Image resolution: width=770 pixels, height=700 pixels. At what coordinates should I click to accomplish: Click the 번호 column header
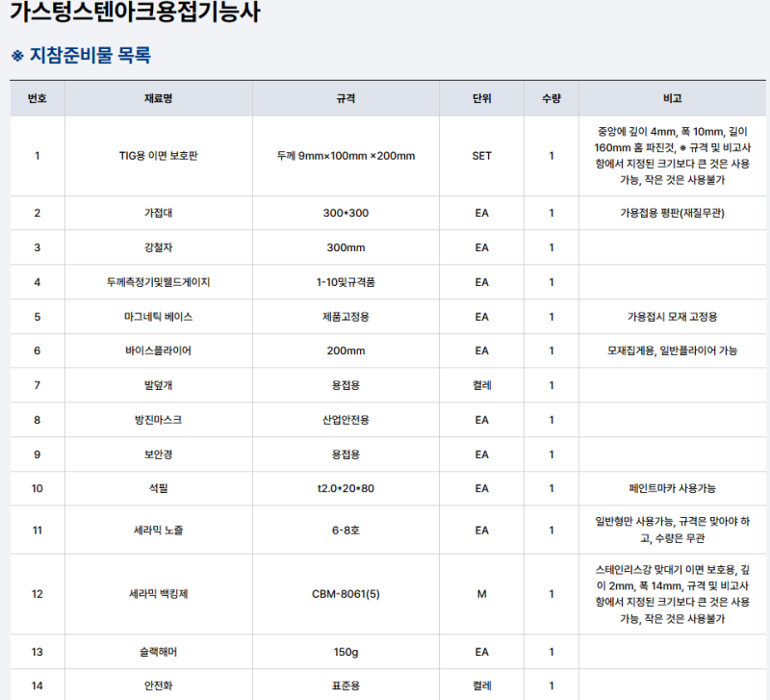click(38, 98)
